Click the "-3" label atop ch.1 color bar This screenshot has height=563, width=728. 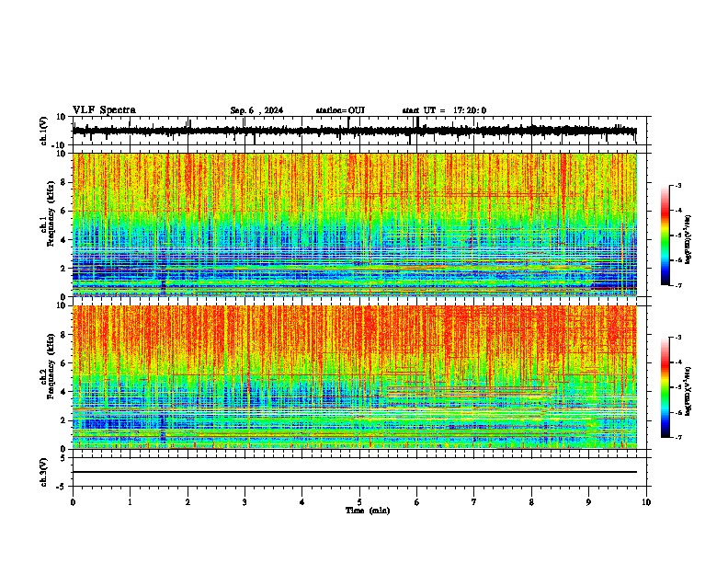point(678,185)
